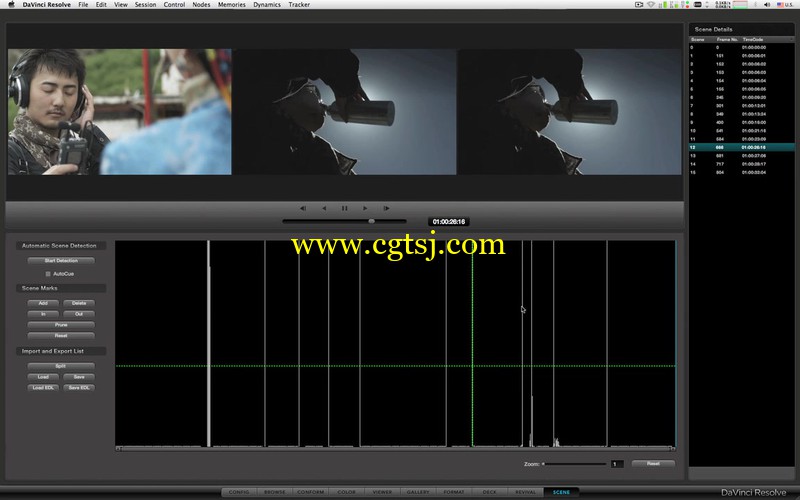Open the Session menu
Screen dimensions: 800x500
[145, 5]
